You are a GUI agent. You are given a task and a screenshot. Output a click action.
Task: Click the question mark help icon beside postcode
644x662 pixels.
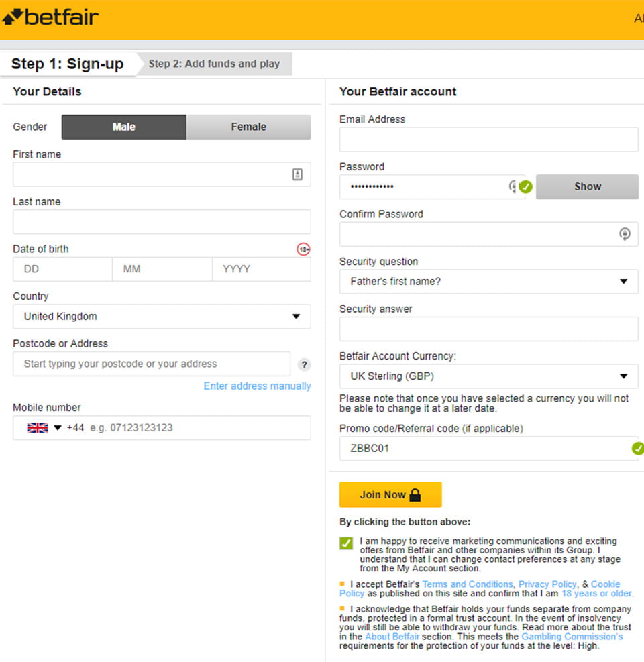point(304,364)
